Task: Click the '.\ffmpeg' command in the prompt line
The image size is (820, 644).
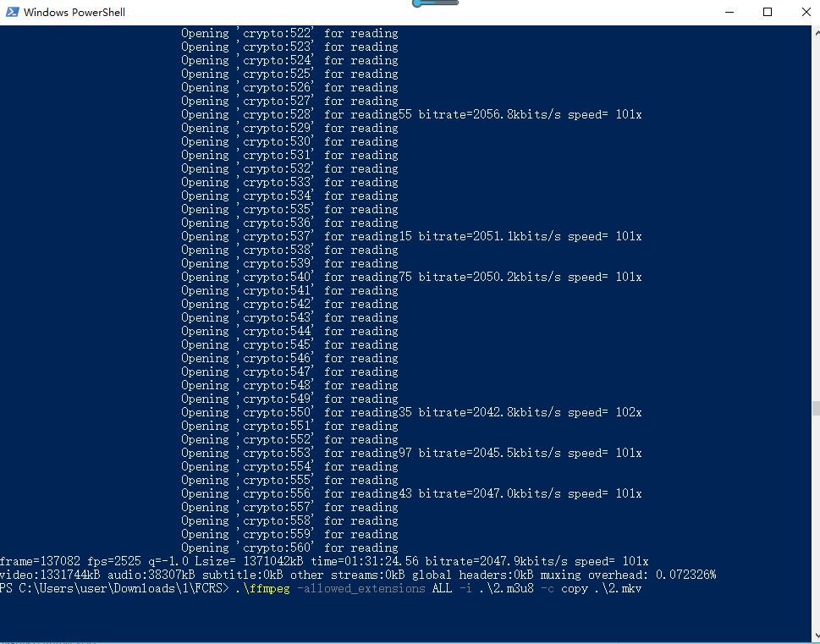Action: pyautogui.click(x=263, y=588)
